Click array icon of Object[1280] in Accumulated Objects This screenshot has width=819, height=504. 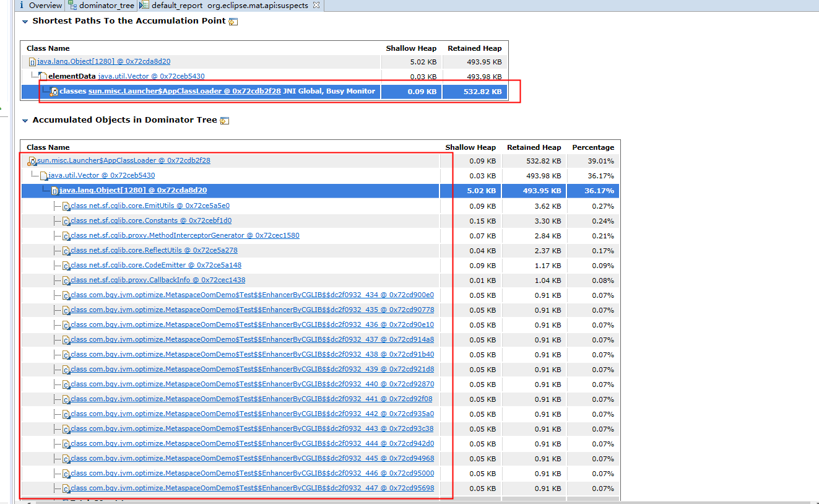[x=54, y=191]
